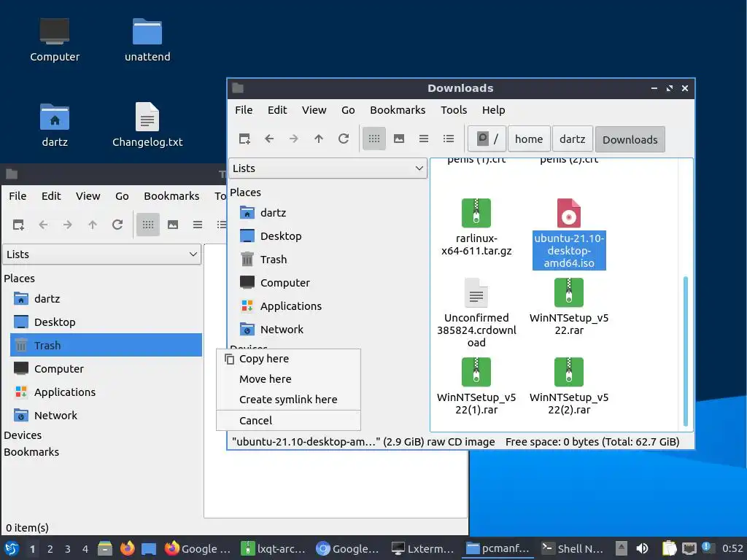
Task: Select unattend folder on desktop
Action: coord(147,39)
